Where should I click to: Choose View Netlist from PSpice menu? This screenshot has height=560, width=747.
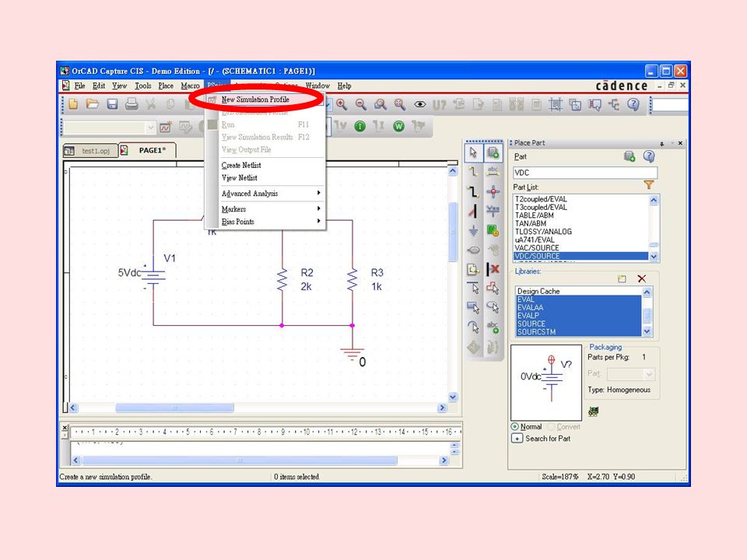239,177
